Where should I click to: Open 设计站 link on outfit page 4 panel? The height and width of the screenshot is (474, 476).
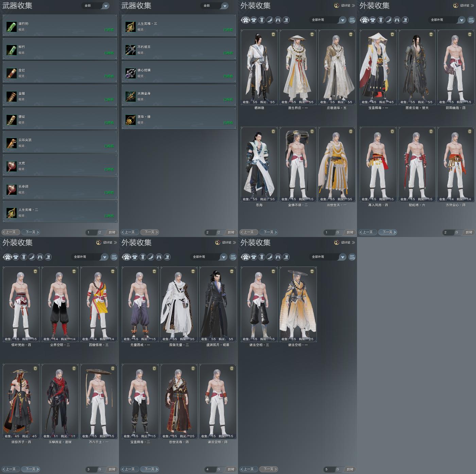coord(225,242)
